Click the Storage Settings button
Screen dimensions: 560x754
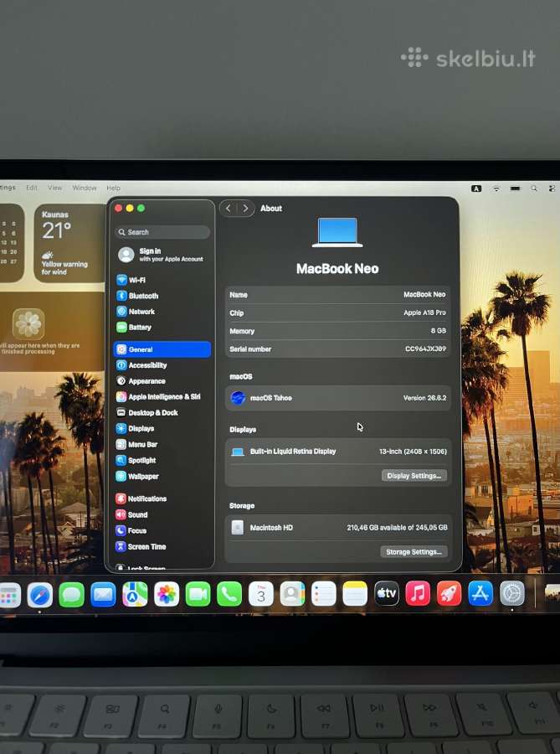(x=414, y=552)
